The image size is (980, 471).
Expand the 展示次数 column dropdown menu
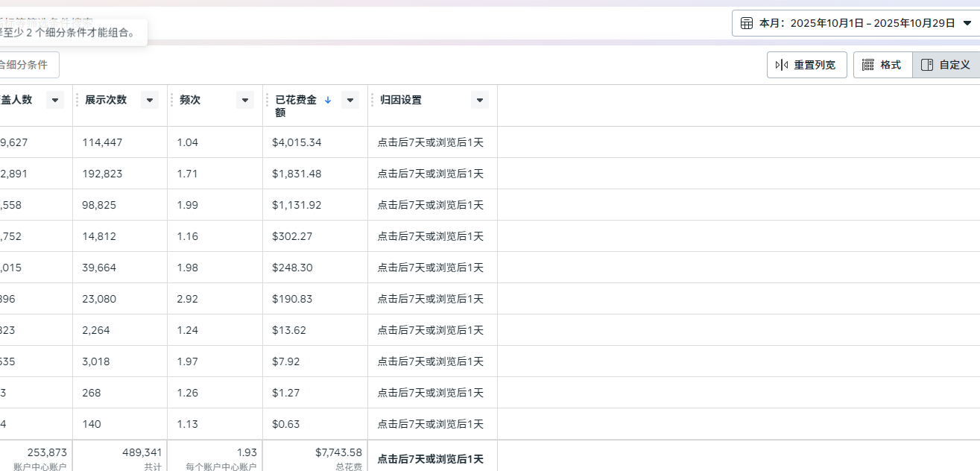[150, 100]
